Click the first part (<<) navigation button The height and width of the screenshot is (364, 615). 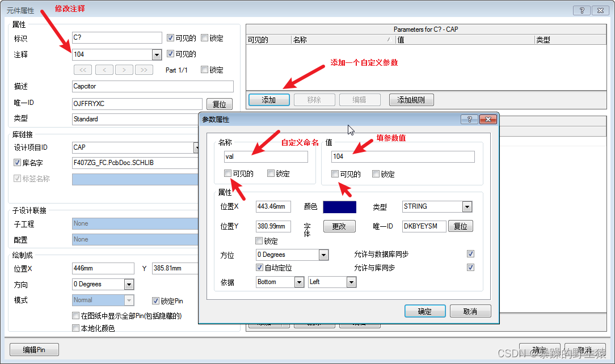tap(82, 70)
